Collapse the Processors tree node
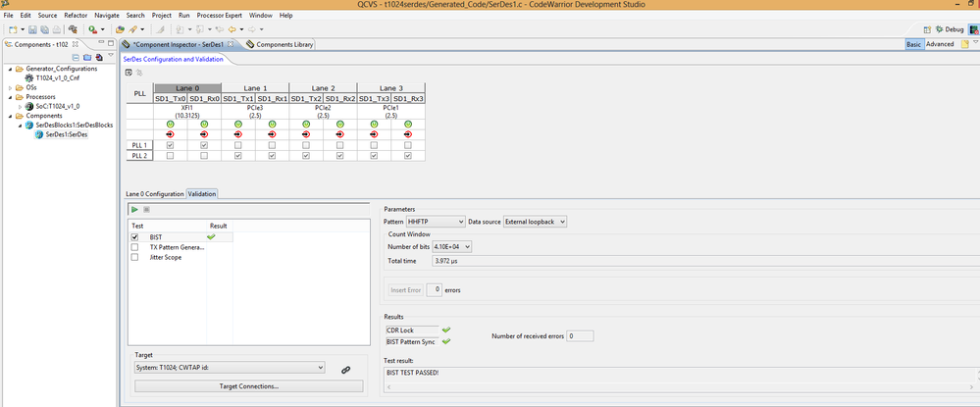980x407 pixels. pos(11,97)
